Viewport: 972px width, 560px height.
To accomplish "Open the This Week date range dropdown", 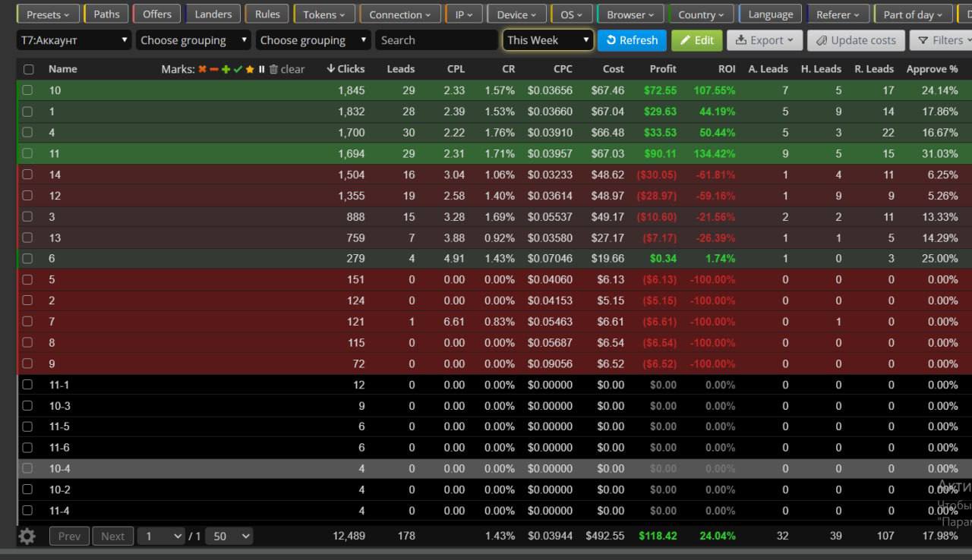I will [x=548, y=40].
